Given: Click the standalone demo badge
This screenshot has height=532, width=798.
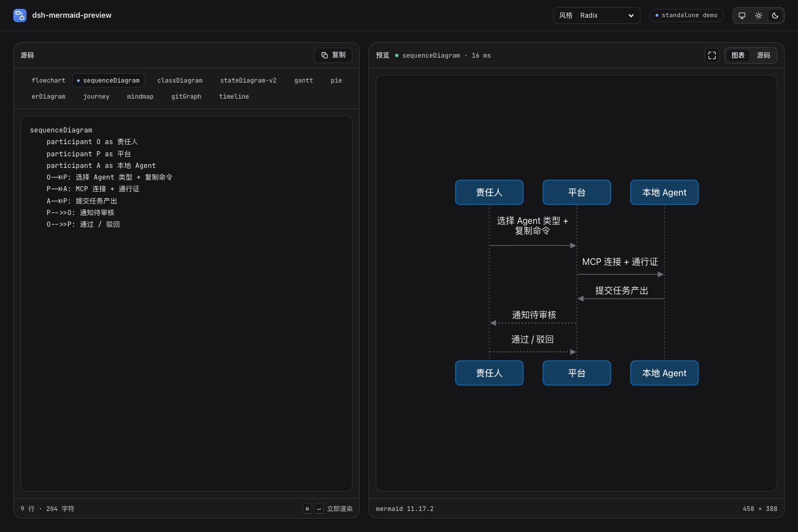Looking at the screenshot, I should pos(687,16).
